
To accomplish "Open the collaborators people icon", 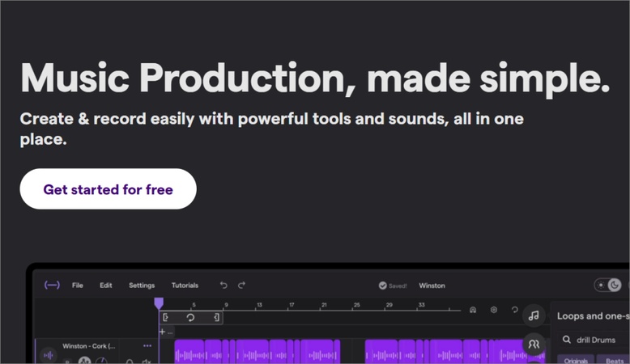I will (x=533, y=344).
